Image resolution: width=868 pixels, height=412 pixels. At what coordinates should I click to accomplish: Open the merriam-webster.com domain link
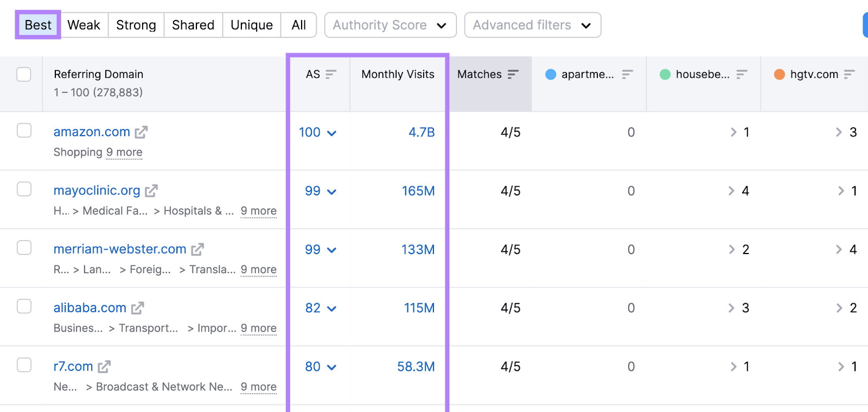click(120, 249)
